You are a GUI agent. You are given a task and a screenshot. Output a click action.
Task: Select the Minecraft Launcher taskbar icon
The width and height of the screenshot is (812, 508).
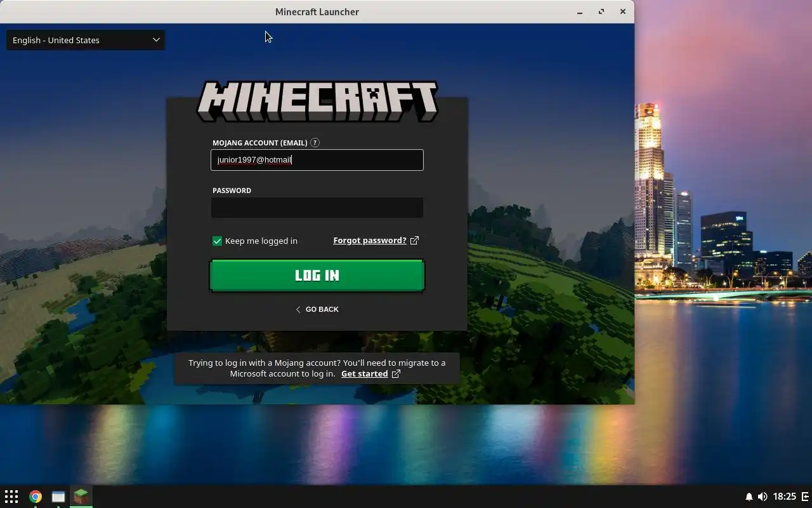(x=81, y=497)
